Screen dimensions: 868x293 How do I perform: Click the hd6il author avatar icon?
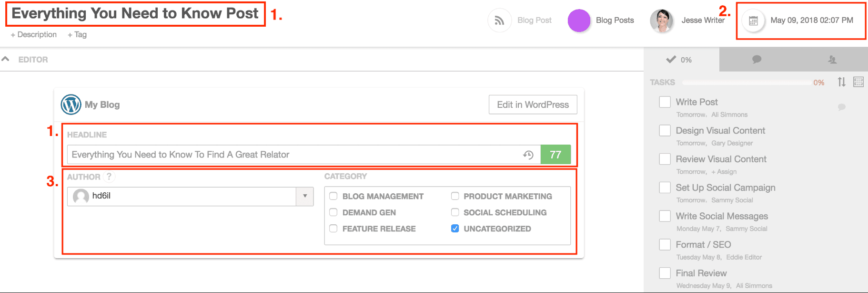tap(81, 196)
